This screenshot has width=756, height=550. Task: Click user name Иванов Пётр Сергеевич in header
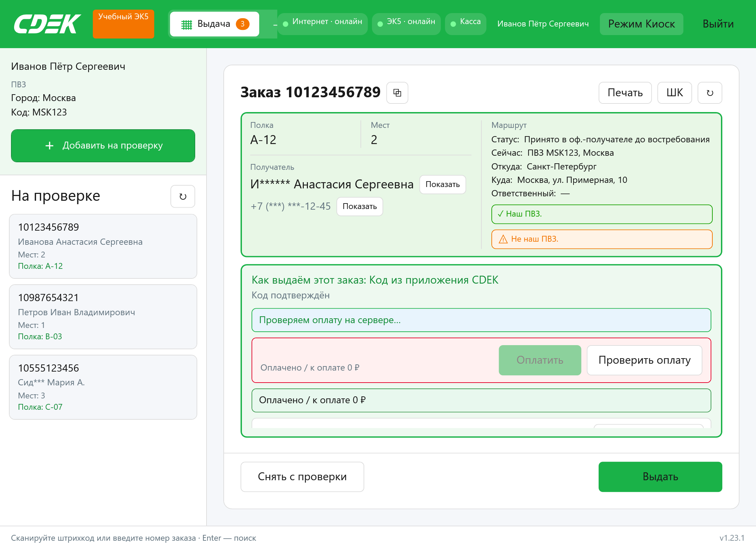click(x=543, y=24)
